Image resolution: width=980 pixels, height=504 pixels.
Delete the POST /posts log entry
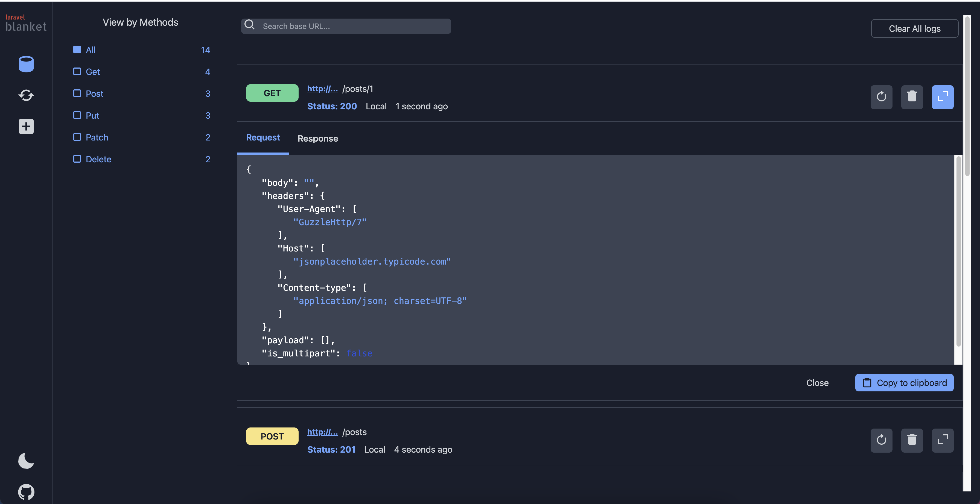click(912, 440)
